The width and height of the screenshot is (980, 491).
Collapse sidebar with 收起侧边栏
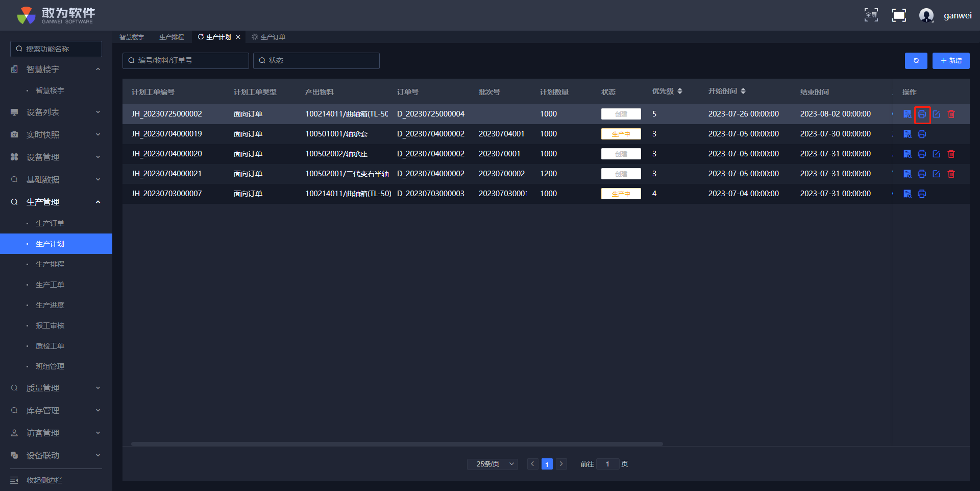(x=44, y=480)
